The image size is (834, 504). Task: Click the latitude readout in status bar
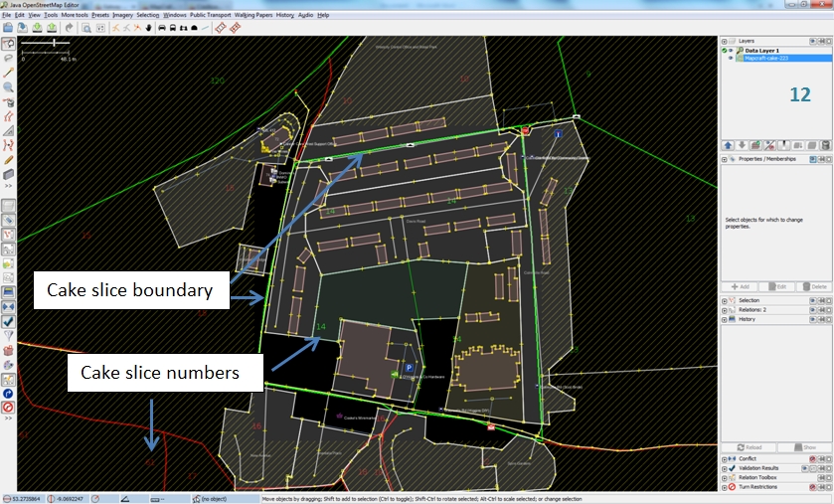(x=22, y=499)
